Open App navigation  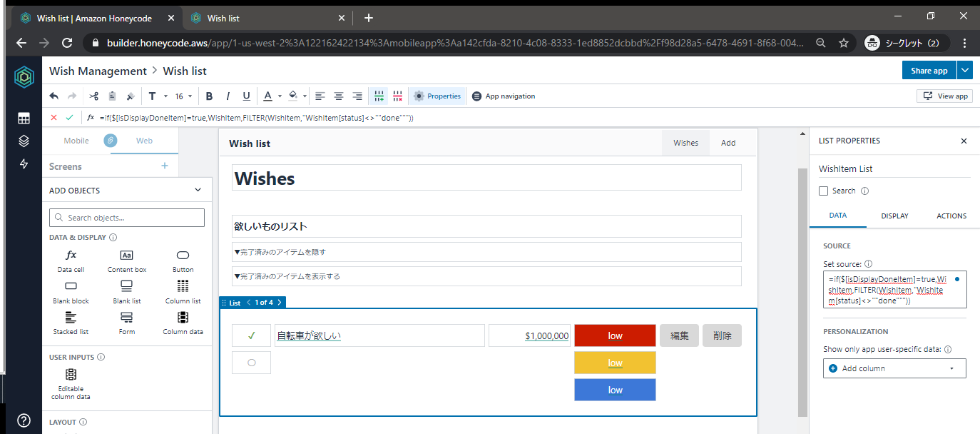504,96
